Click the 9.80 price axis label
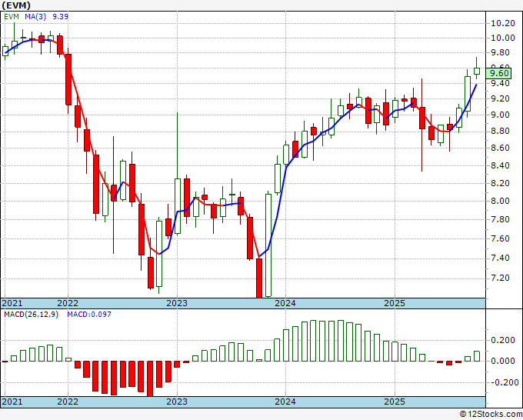Viewport: 523px width, 420px height. click(501, 53)
